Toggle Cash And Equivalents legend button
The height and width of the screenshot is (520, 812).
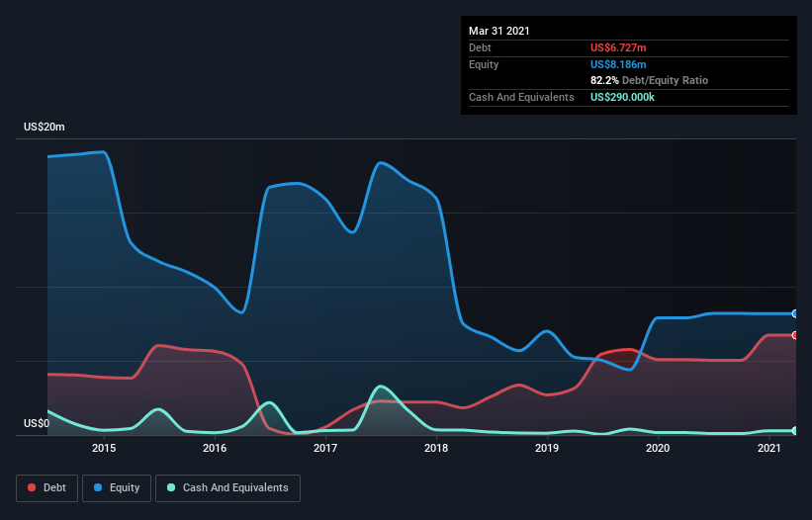227,488
